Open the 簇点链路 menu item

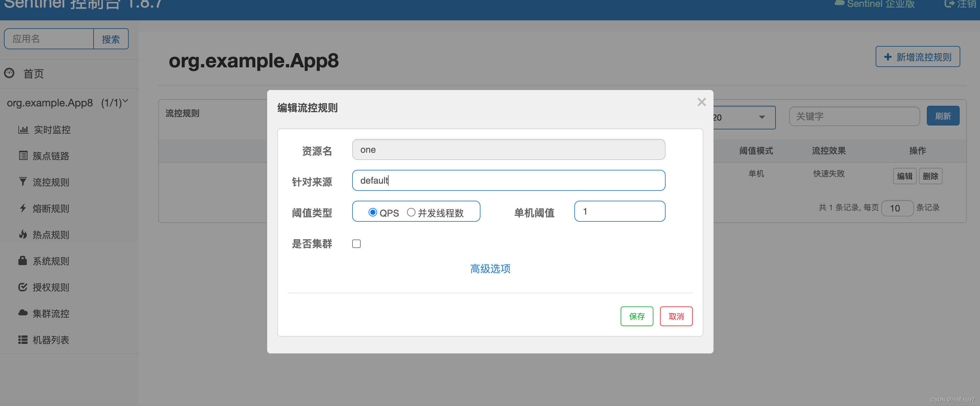pos(51,156)
